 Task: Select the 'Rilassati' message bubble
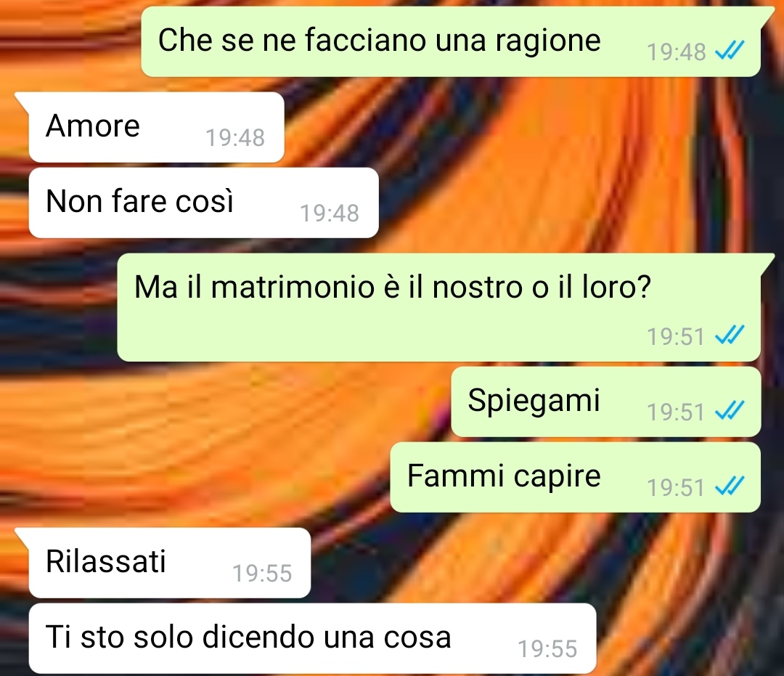[163, 563]
